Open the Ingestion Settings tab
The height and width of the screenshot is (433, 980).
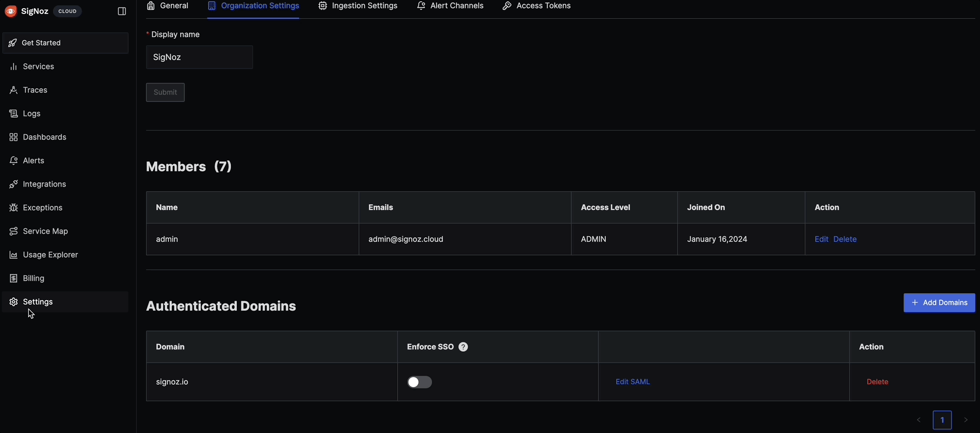pyautogui.click(x=358, y=6)
